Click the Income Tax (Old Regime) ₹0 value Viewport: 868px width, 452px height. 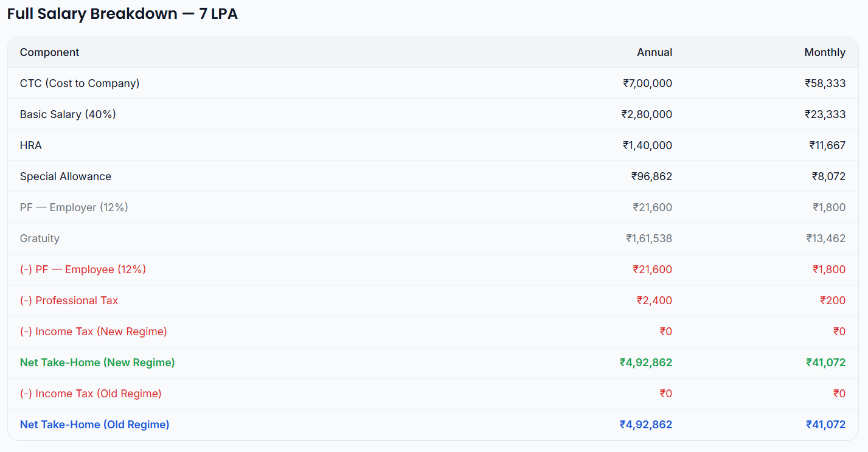click(666, 394)
